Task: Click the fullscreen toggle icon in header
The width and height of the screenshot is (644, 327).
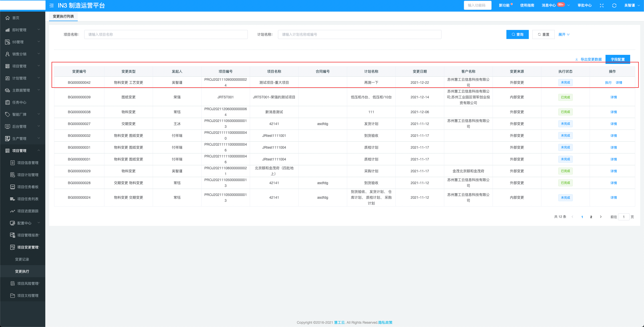Action: [601, 5]
